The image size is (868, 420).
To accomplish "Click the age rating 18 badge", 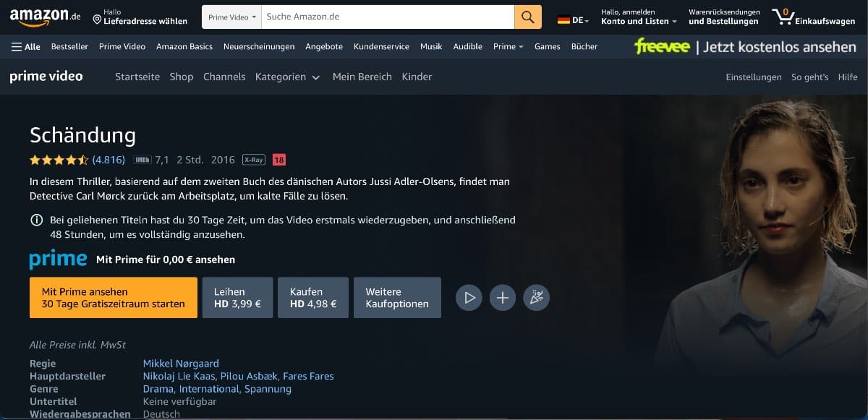I will pos(279,160).
